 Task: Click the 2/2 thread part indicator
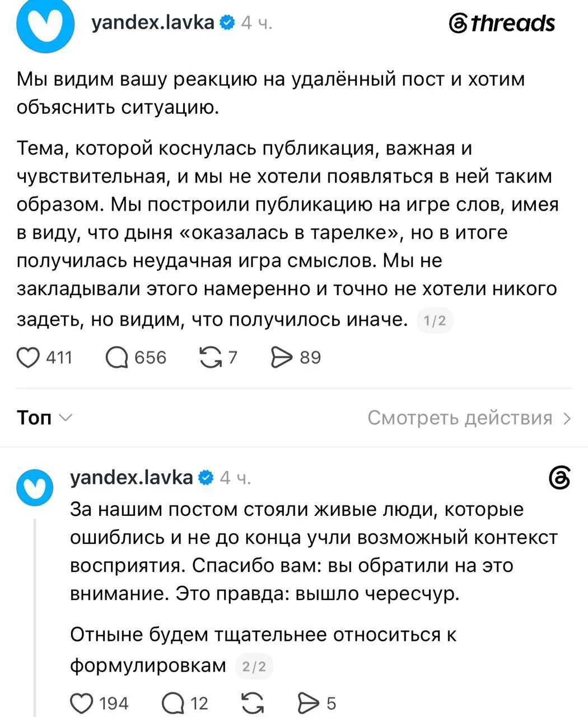click(254, 667)
